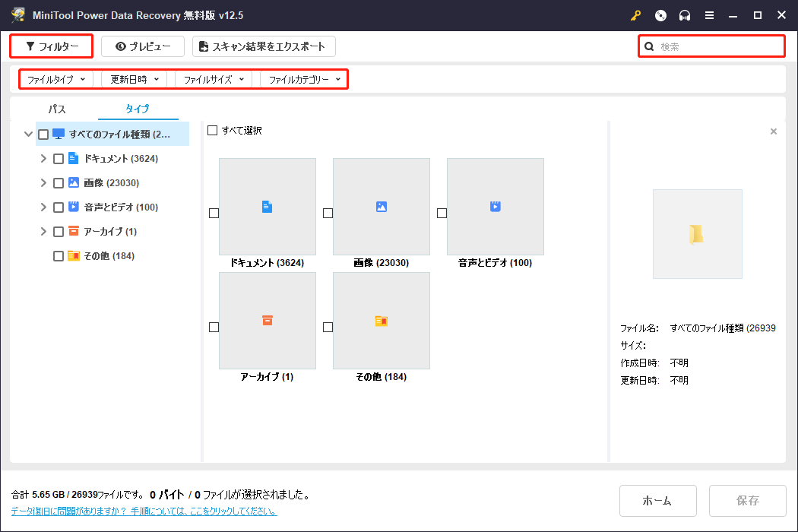
Task: Click the yellow icon beside その他 in the tree
Action: 73,255
